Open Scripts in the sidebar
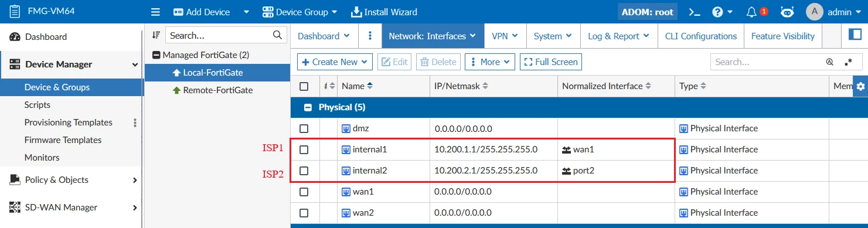The height and width of the screenshot is (228, 868). pyautogui.click(x=38, y=105)
